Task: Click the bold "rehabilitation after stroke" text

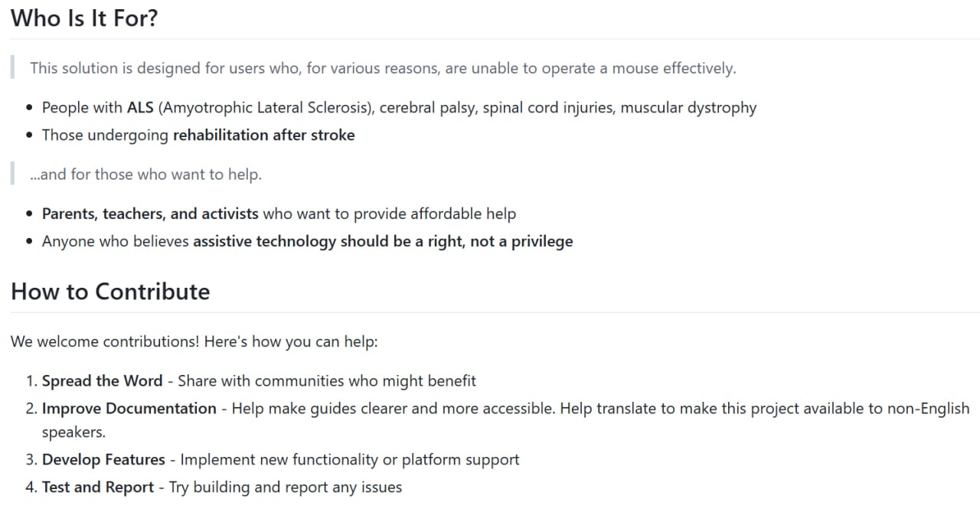Action: click(263, 135)
